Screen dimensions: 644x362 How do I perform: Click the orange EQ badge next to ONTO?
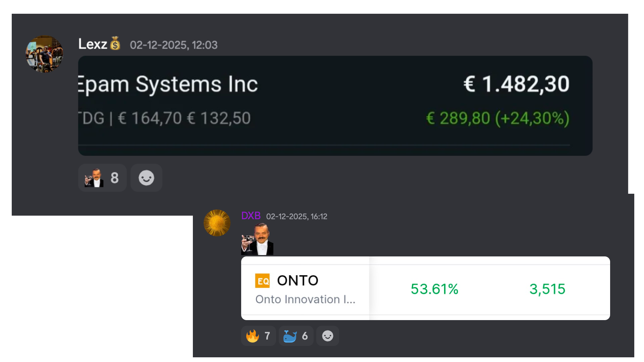262,281
